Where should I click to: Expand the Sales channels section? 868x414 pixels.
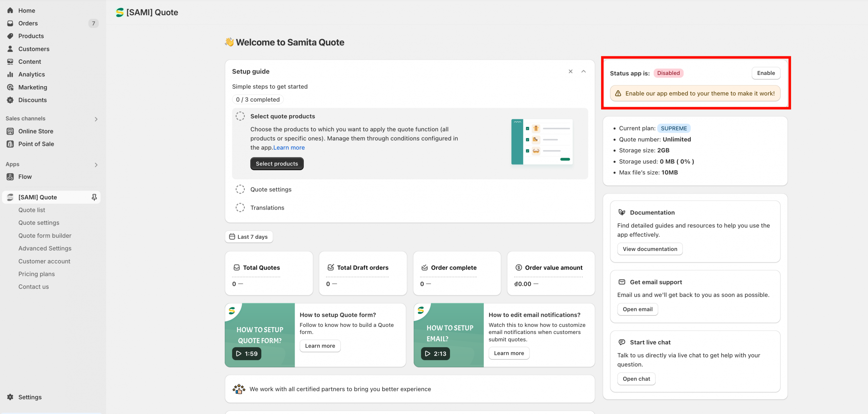click(x=96, y=119)
